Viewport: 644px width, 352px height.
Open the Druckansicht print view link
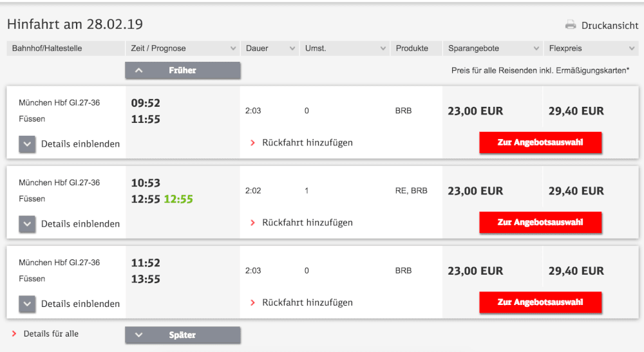pyautogui.click(x=609, y=26)
